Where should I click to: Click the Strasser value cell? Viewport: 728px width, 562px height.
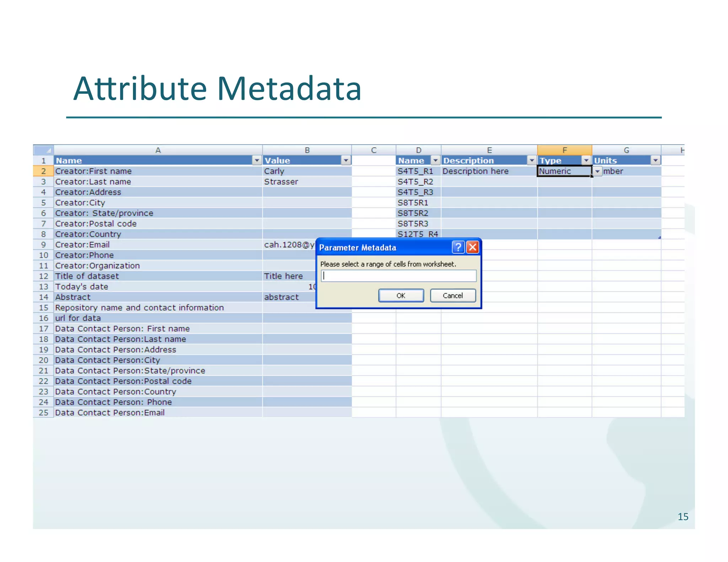click(307, 182)
